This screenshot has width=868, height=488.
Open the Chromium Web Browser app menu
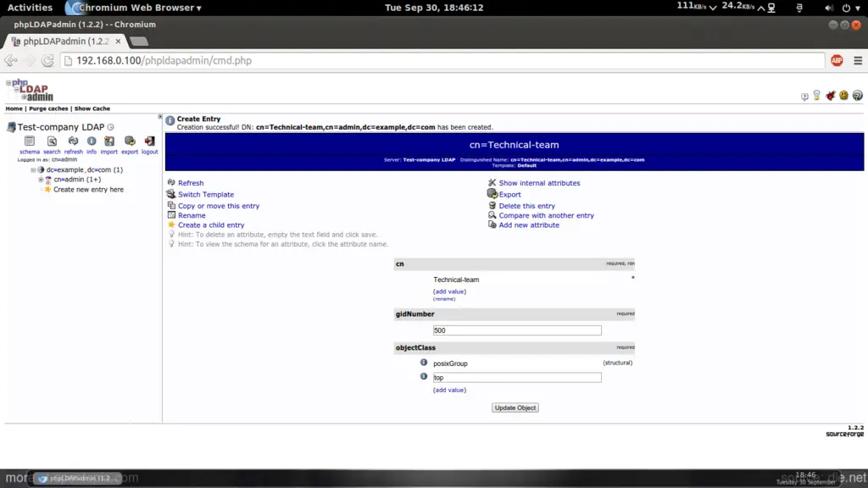(134, 8)
